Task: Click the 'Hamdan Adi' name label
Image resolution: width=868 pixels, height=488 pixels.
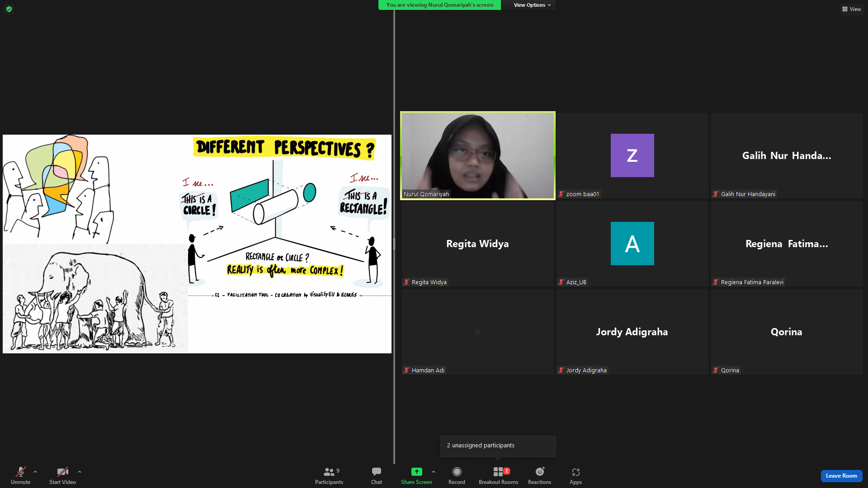Action: [428, 371]
